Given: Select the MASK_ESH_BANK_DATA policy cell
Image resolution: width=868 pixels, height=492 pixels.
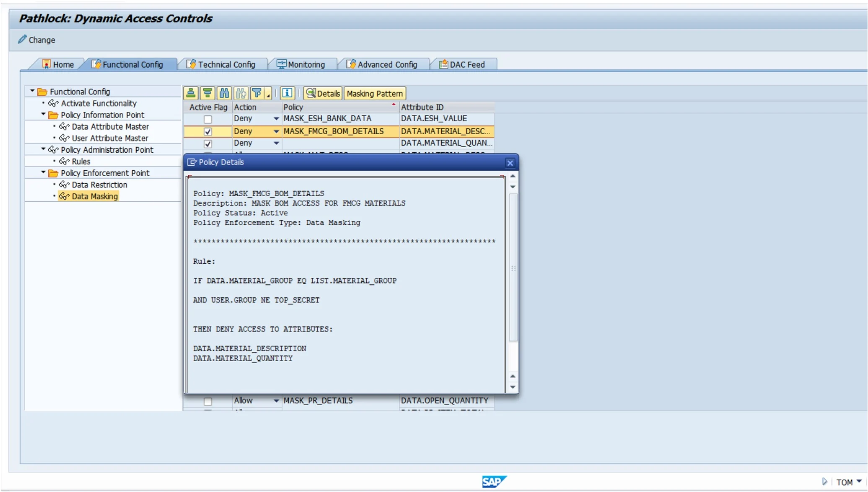Looking at the screenshot, I should tap(340, 119).
